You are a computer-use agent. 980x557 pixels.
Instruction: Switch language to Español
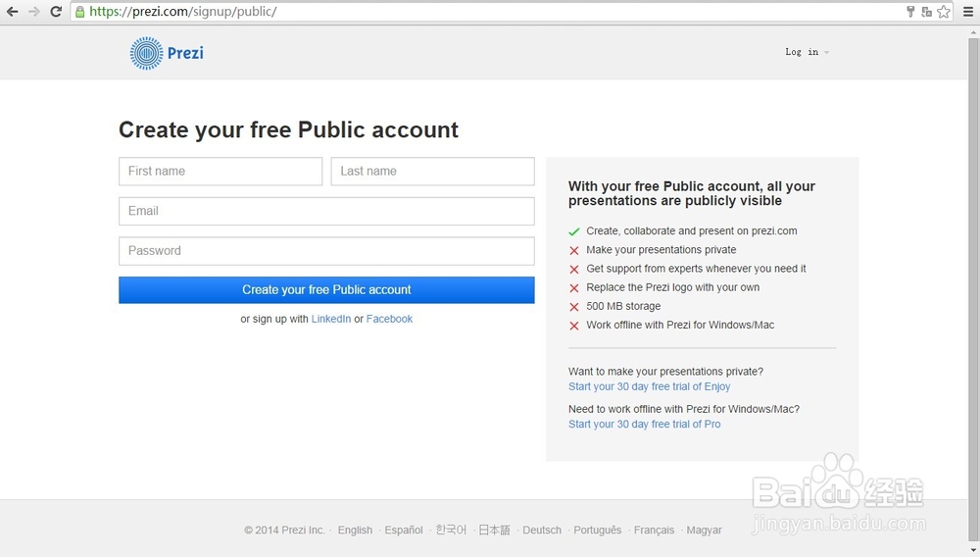click(404, 531)
